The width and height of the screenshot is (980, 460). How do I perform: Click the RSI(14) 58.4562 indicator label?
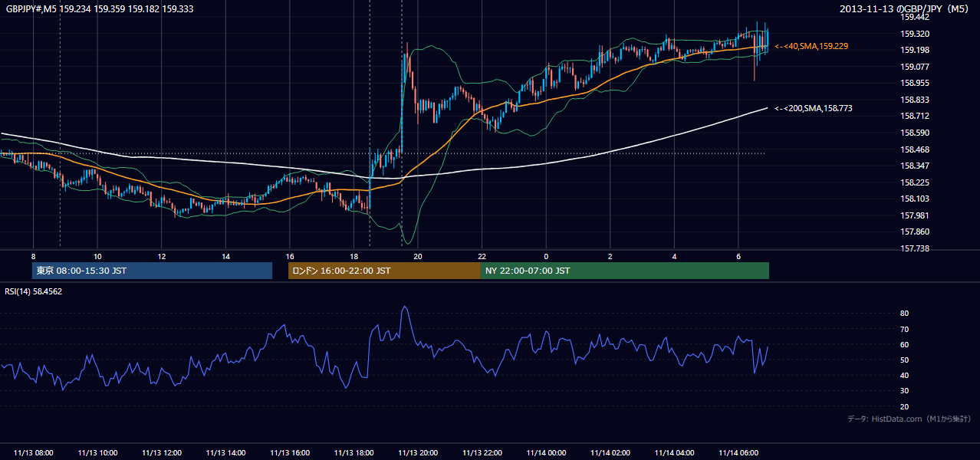[x=34, y=291]
